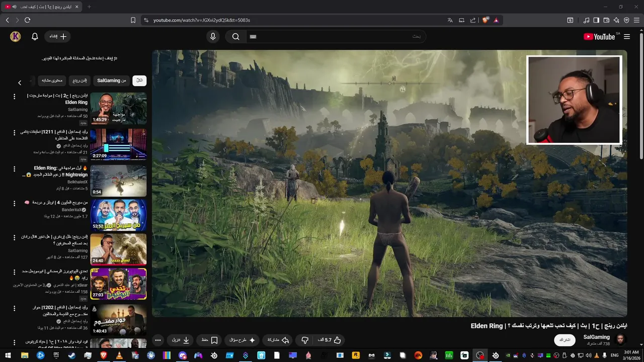This screenshot has width=644, height=362.
Task: Open the SalGaming channel name link
Action: (596, 337)
